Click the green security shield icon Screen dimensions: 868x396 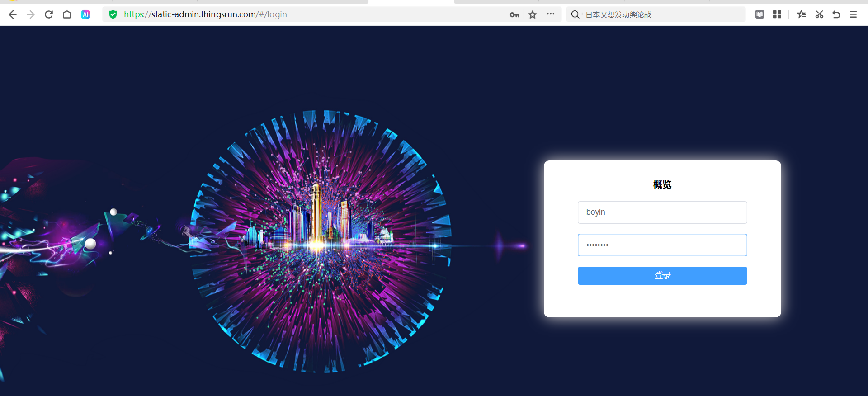click(113, 14)
